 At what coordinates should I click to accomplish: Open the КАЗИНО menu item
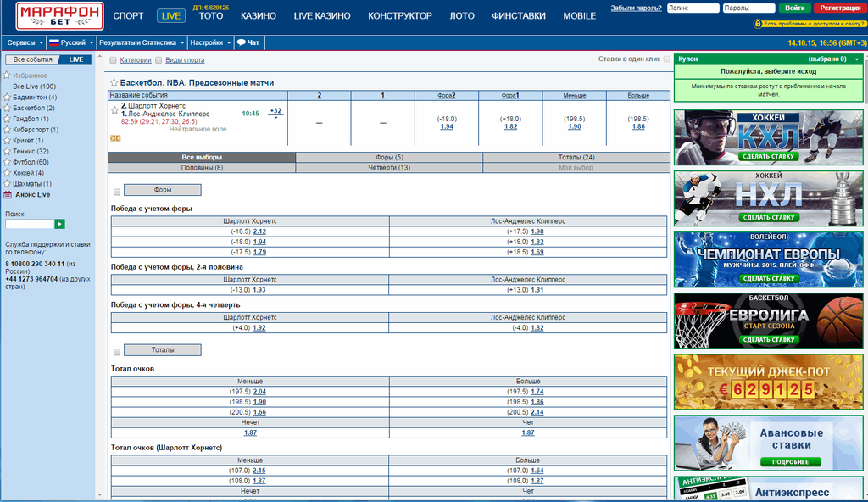pyautogui.click(x=259, y=15)
